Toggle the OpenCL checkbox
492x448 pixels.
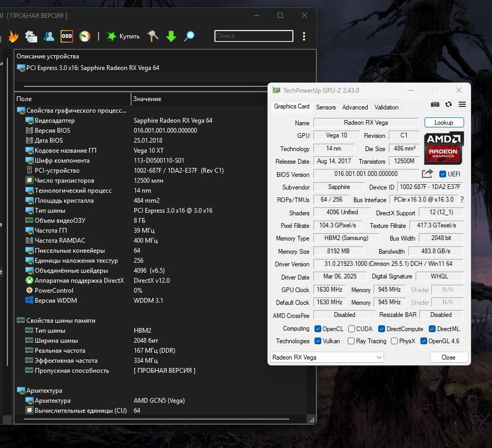tap(318, 328)
